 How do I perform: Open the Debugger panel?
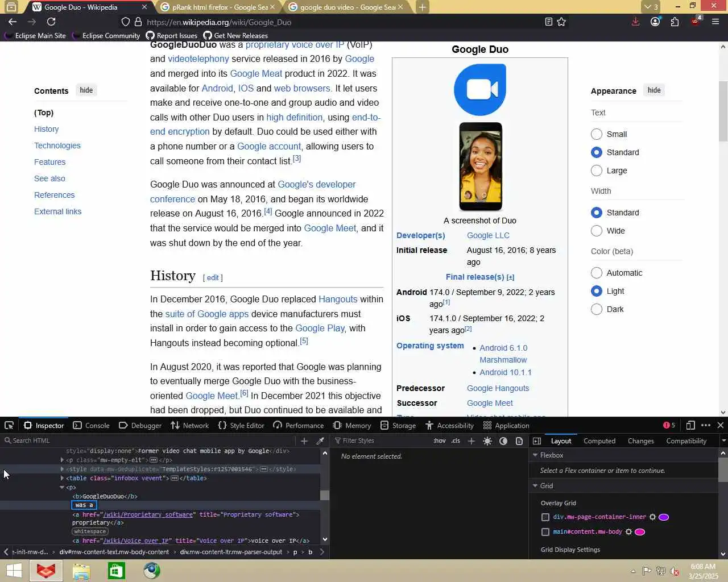(x=140, y=425)
